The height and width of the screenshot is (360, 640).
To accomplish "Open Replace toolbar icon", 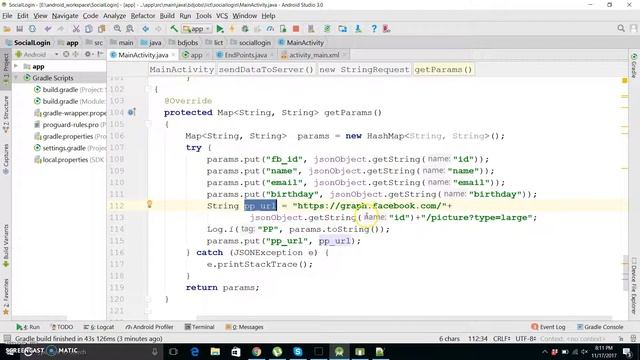I will (x=130, y=29).
